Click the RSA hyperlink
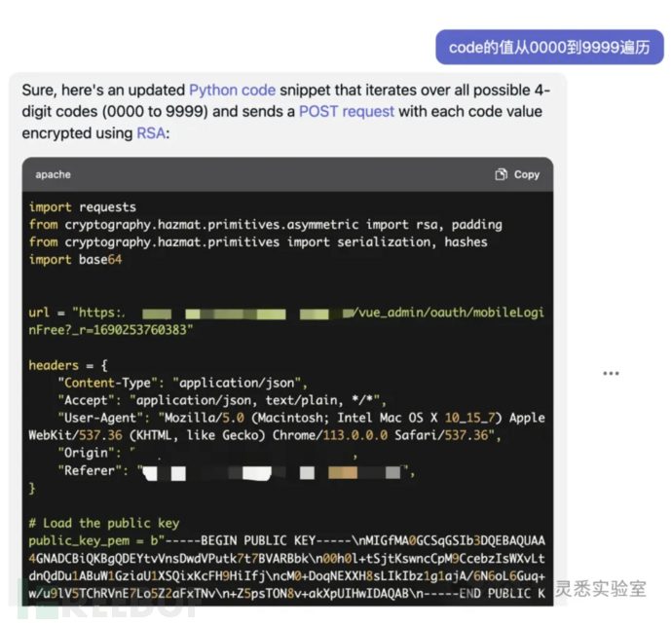672x626 pixels. point(151,132)
